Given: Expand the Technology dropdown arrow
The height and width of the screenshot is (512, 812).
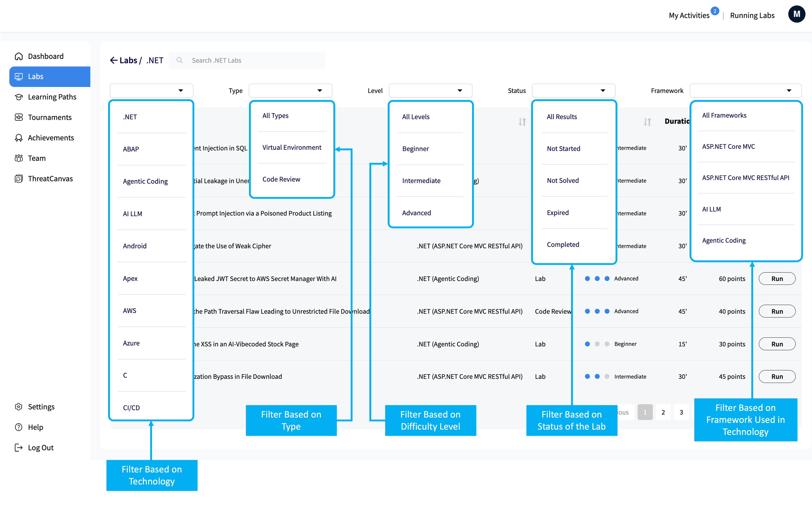Looking at the screenshot, I should 181,91.
